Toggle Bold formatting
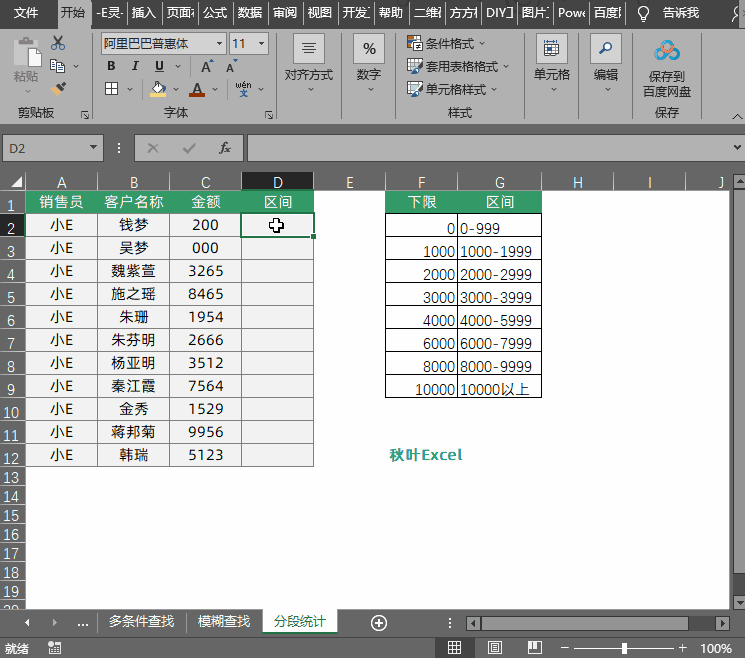This screenshot has height=658, width=745. click(x=112, y=67)
